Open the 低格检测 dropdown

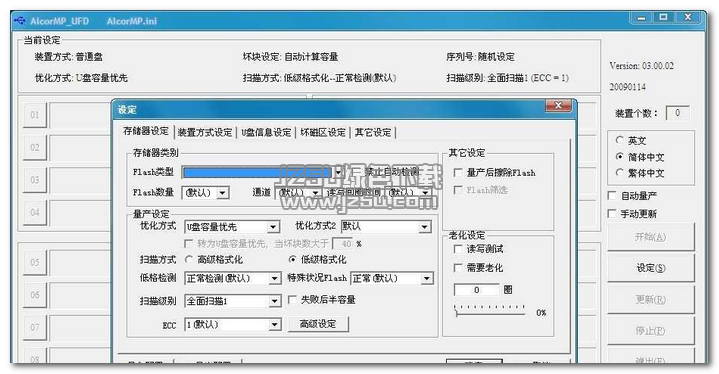click(232, 278)
